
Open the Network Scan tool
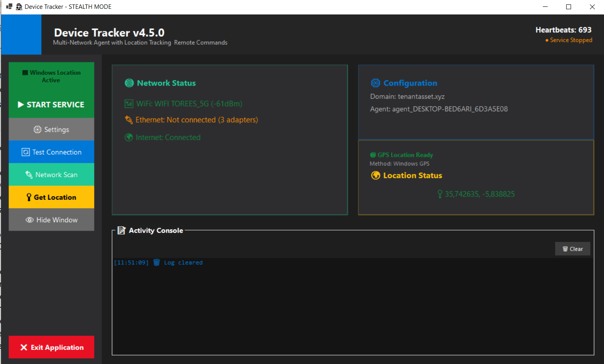pyautogui.click(x=51, y=174)
